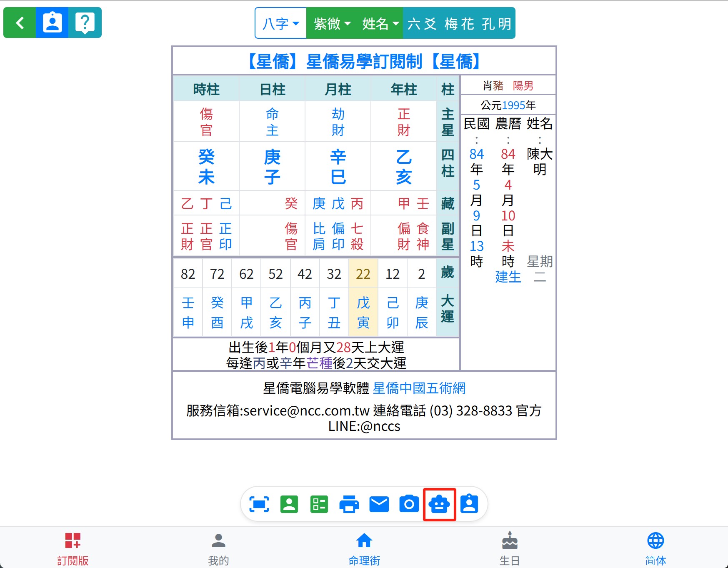Image resolution: width=728 pixels, height=568 pixels.
Task: Click the fullscreen frame icon in bottom toolbar
Action: coord(259,504)
